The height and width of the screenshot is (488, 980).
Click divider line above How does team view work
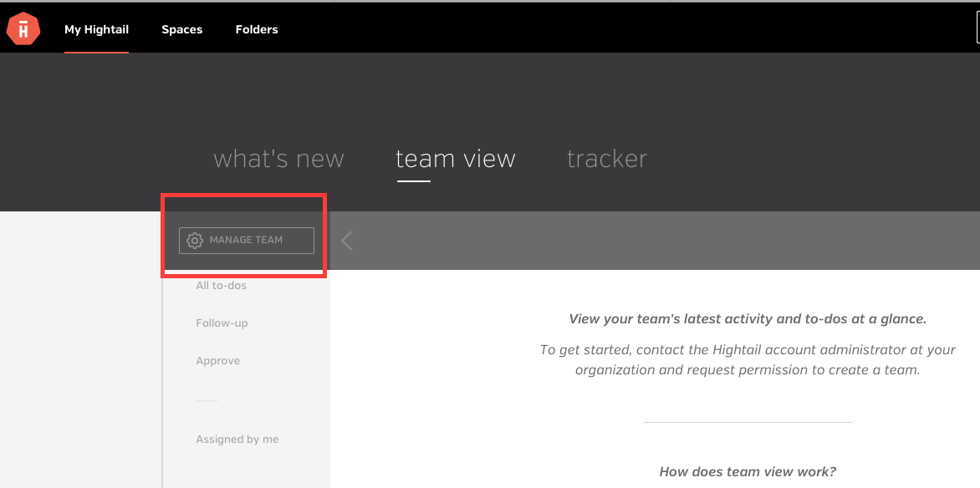coord(748,422)
